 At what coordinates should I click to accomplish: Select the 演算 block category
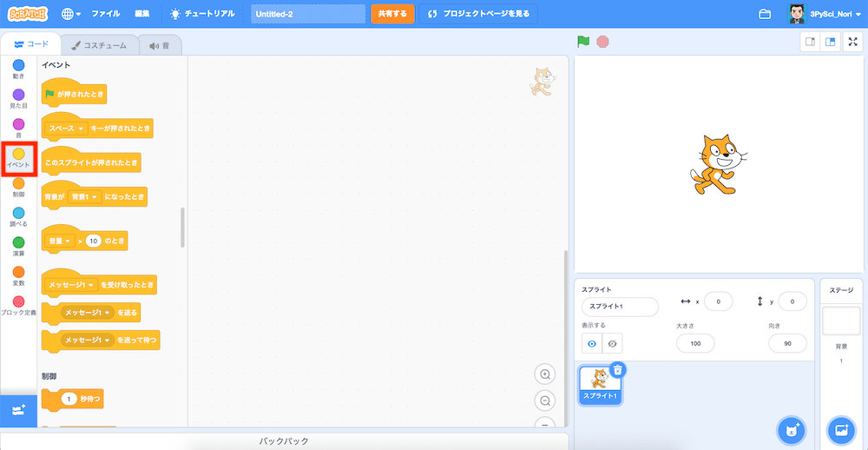pos(19,247)
